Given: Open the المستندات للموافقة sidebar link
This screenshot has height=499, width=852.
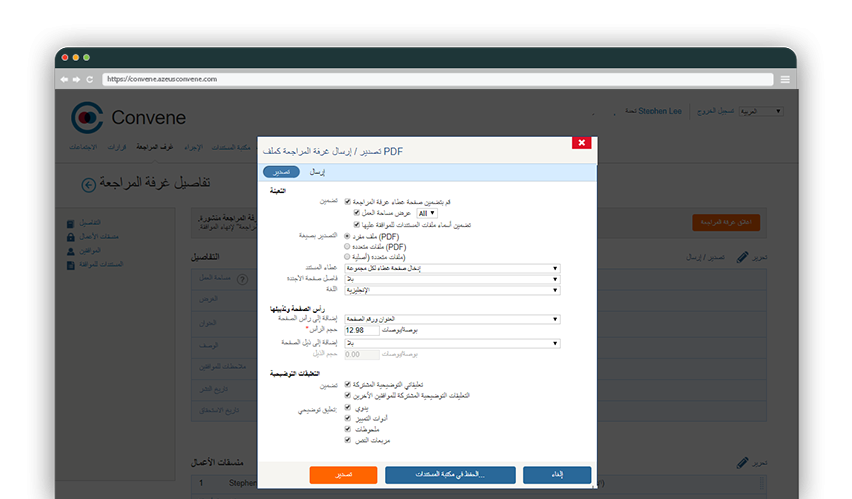Looking at the screenshot, I should 101,265.
